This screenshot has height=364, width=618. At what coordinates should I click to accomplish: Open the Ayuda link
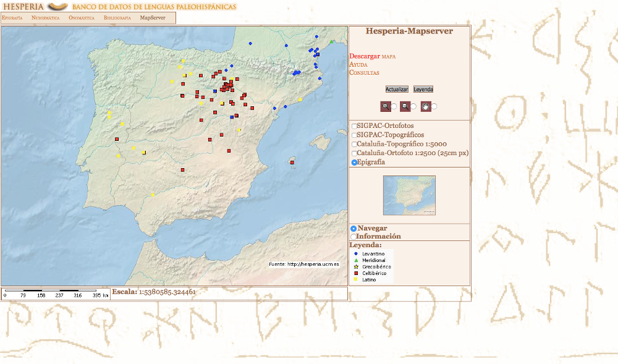(x=358, y=65)
